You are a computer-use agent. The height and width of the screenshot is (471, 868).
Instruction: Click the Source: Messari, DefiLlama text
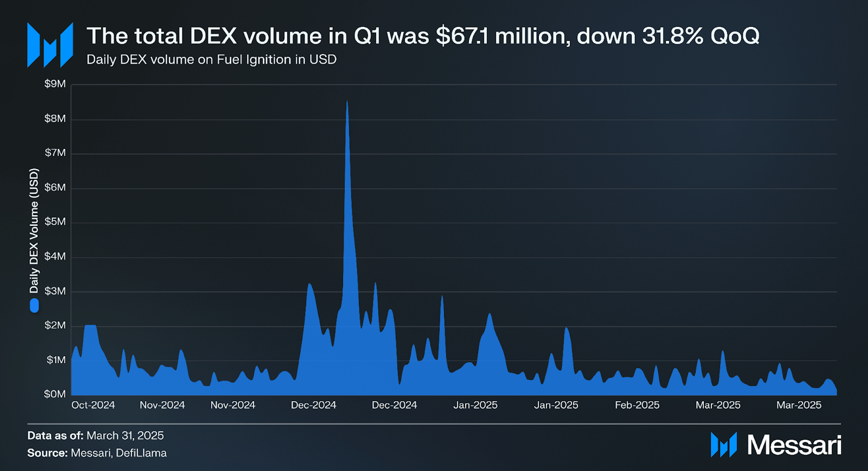[97, 453]
